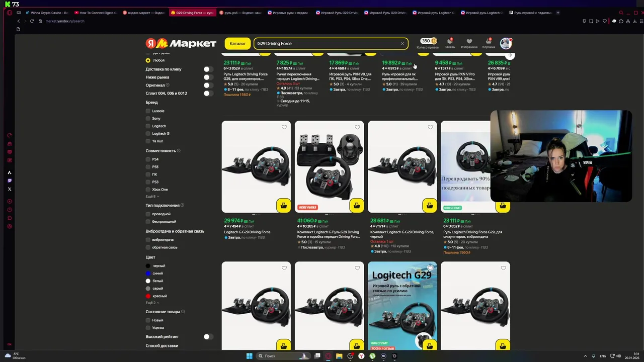Viewport: 644px width, 362px height.
Task: Switch input language via ENG indicator
Action: pos(603,356)
